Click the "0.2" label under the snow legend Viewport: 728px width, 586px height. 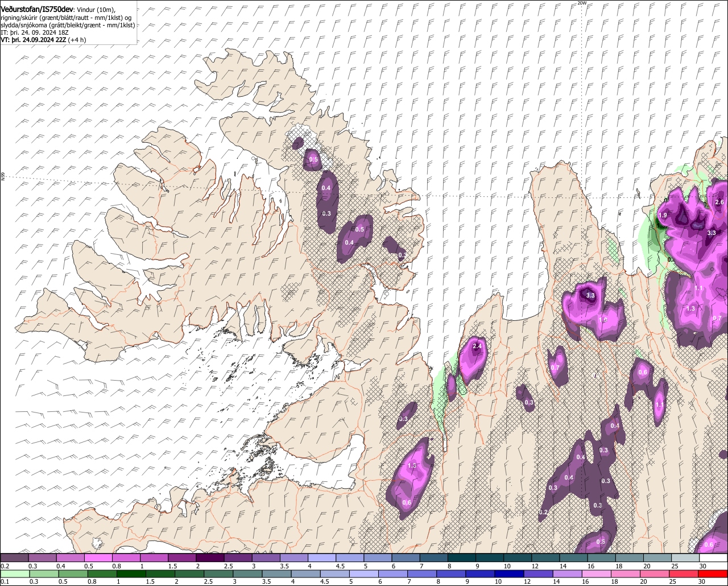coord(5,566)
